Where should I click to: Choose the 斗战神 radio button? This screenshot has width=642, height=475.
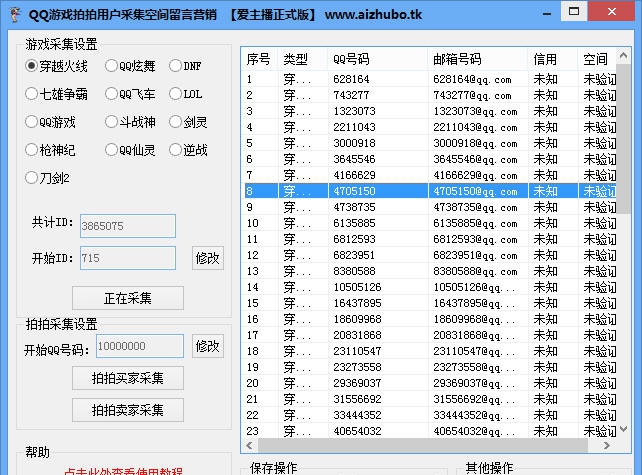pyautogui.click(x=130, y=122)
